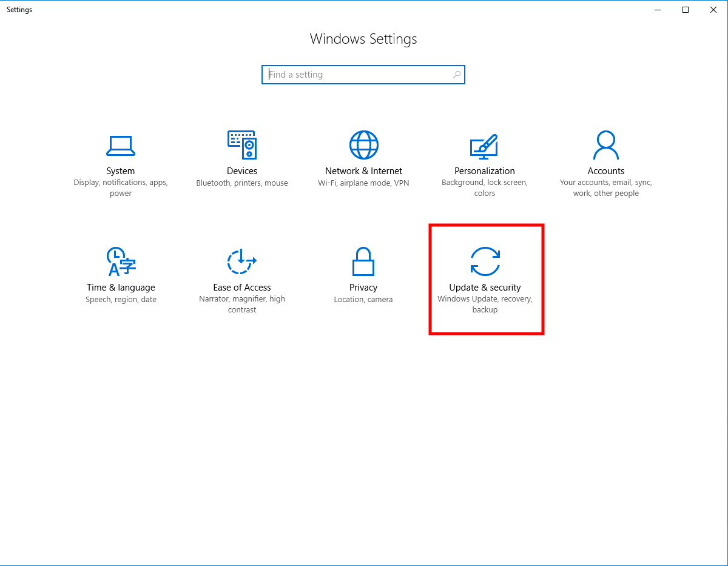
Task: Minimize the Settings window
Action: (x=658, y=10)
